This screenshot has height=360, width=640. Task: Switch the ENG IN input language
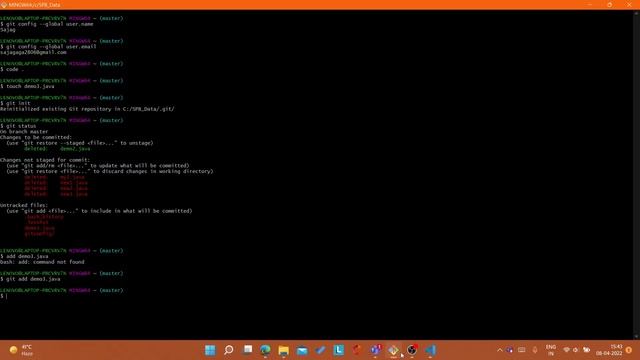coord(551,350)
